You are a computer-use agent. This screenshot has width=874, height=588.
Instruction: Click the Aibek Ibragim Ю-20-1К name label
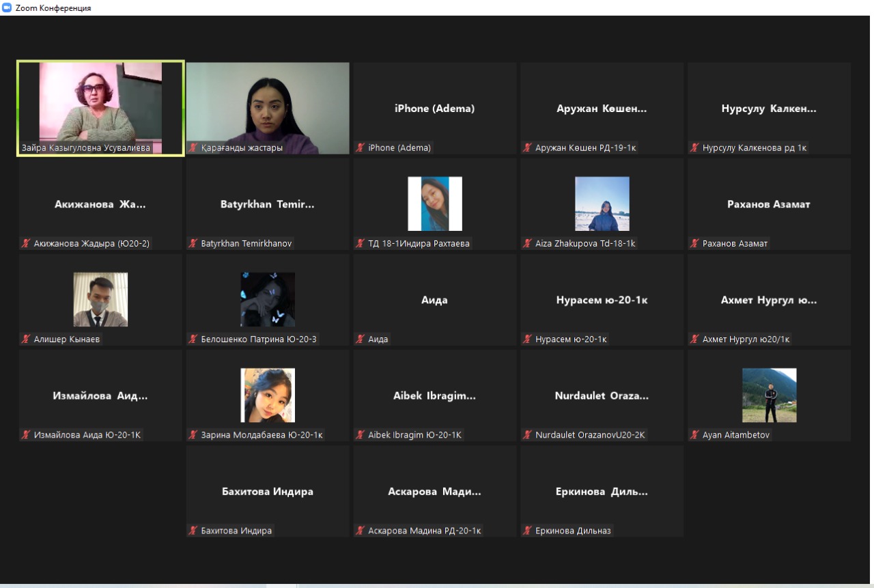[x=414, y=434]
